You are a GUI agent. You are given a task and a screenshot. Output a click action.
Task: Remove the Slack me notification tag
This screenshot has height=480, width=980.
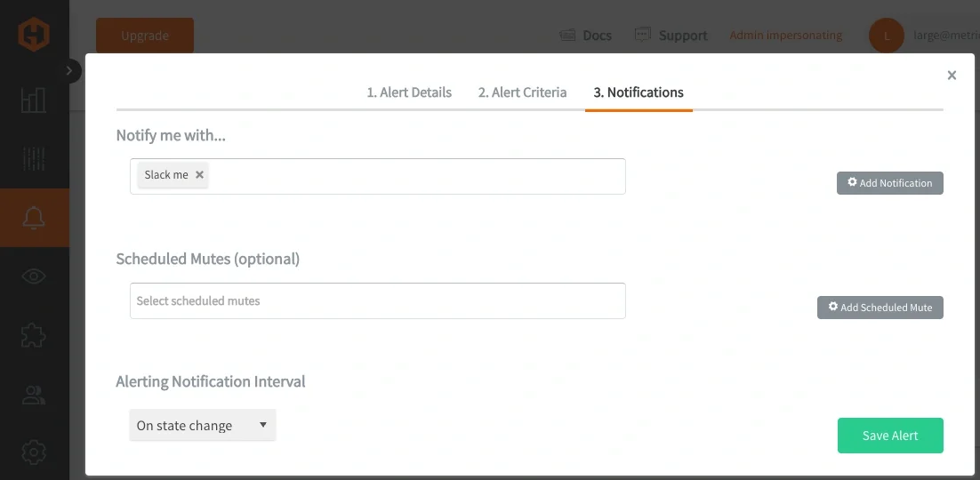pos(199,175)
